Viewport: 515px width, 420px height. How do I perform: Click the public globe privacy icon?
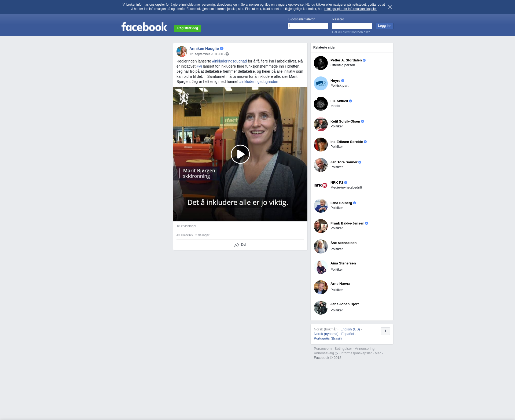[227, 54]
